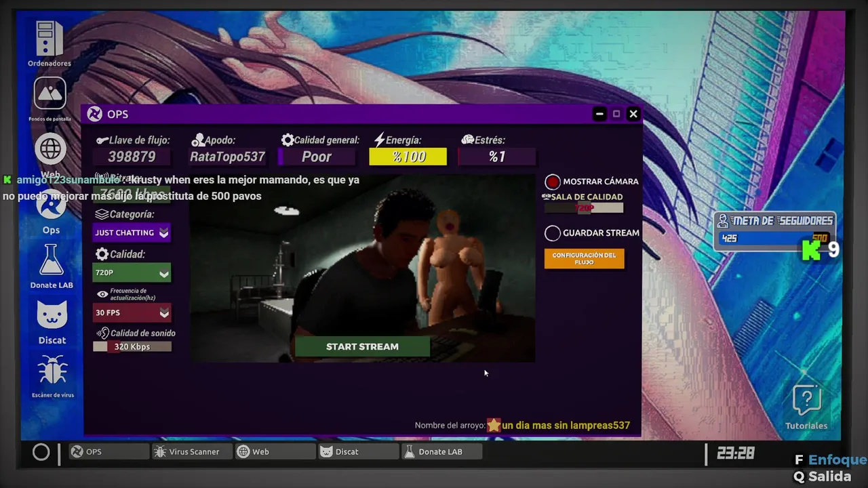Viewport: 868px width, 488px height.
Task: Click chat username amigo123sunambulo
Action: pos(69,180)
